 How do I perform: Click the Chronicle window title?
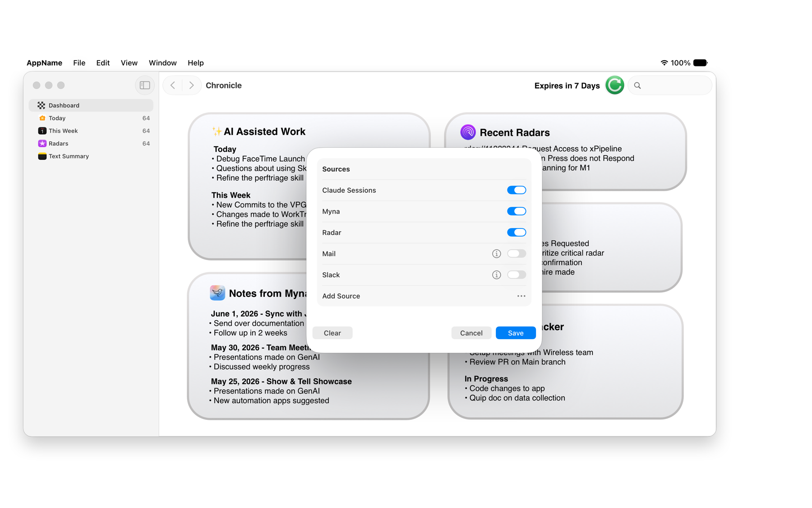[x=224, y=85]
